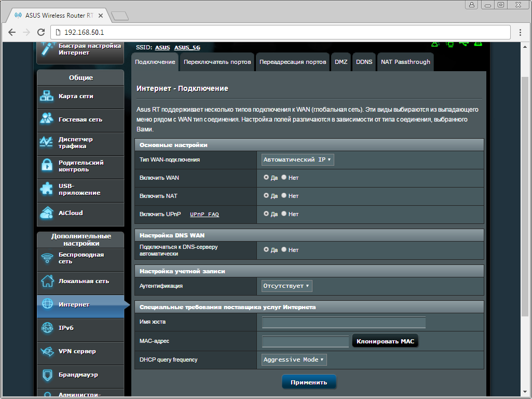Set Включить NAT to Да
This screenshot has height=399, width=532.
[x=266, y=195]
